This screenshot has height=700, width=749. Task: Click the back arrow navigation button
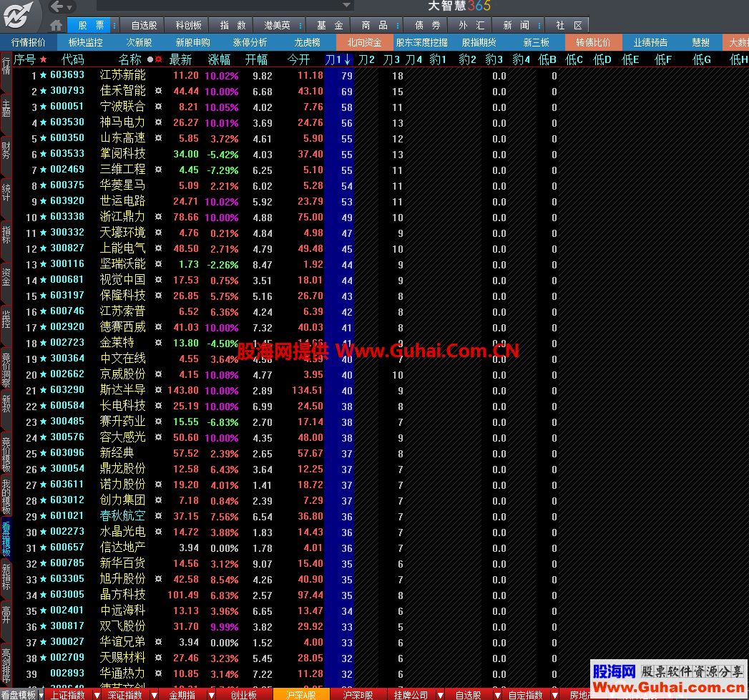57,6
